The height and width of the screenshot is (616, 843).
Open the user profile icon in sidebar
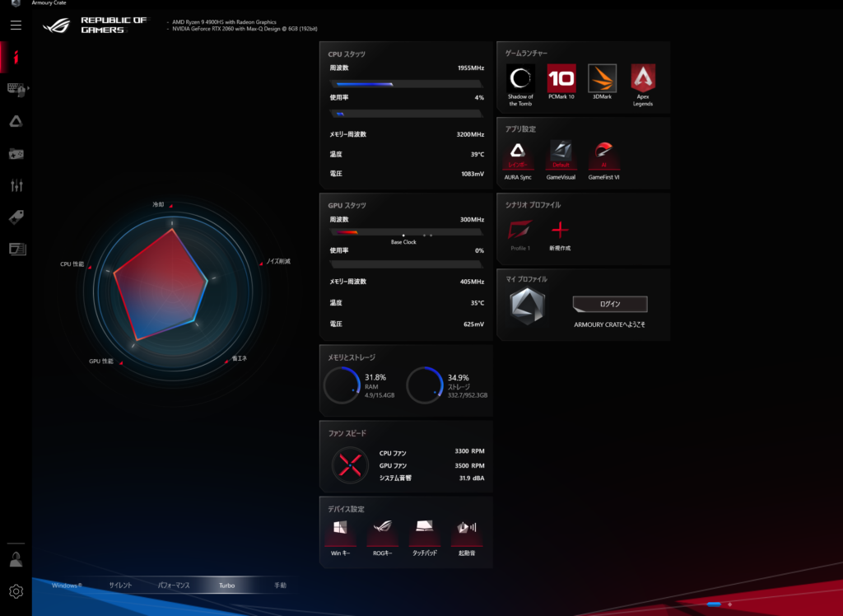(16, 559)
